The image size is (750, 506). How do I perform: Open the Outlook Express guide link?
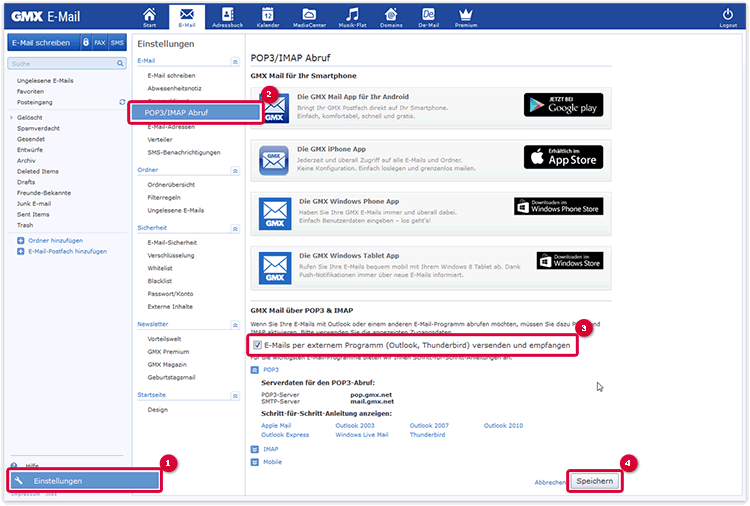tap(285, 435)
